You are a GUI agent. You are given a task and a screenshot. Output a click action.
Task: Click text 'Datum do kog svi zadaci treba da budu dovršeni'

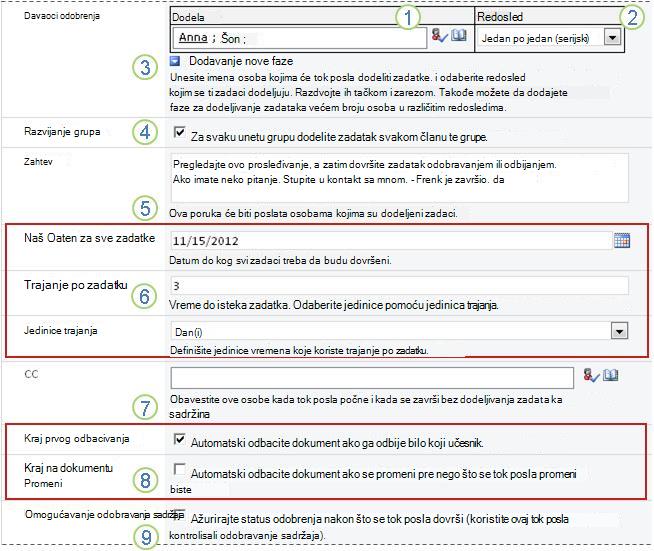coord(279,261)
